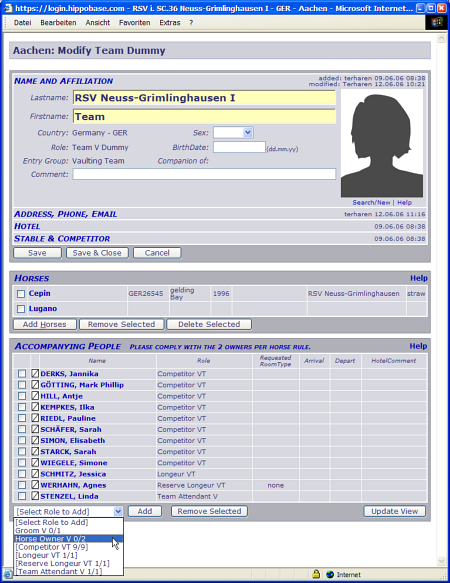Check the box next to horse Lugano
This screenshot has height=583, width=450.
[x=21, y=309]
